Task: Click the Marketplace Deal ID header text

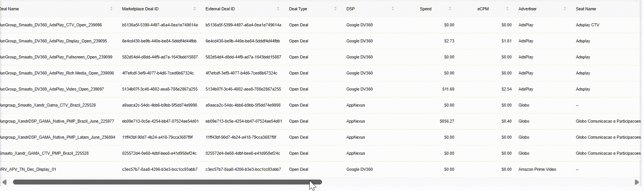Action: click(x=140, y=9)
